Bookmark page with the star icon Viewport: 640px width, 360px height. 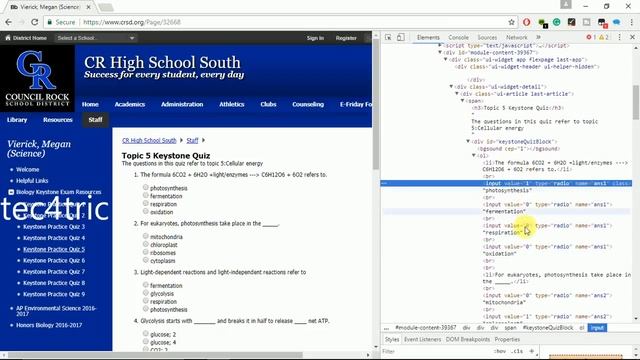click(x=511, y=22)
